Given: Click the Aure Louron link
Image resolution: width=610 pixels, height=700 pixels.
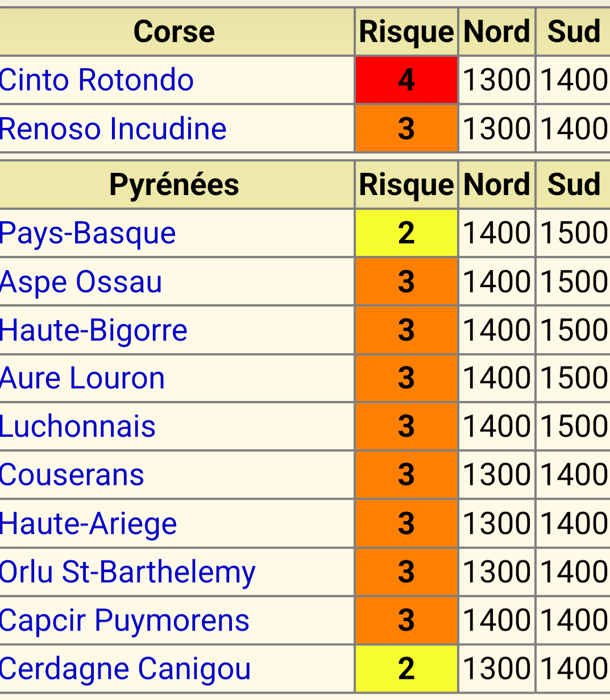Looking at the screenshot, I should [82, 379].
